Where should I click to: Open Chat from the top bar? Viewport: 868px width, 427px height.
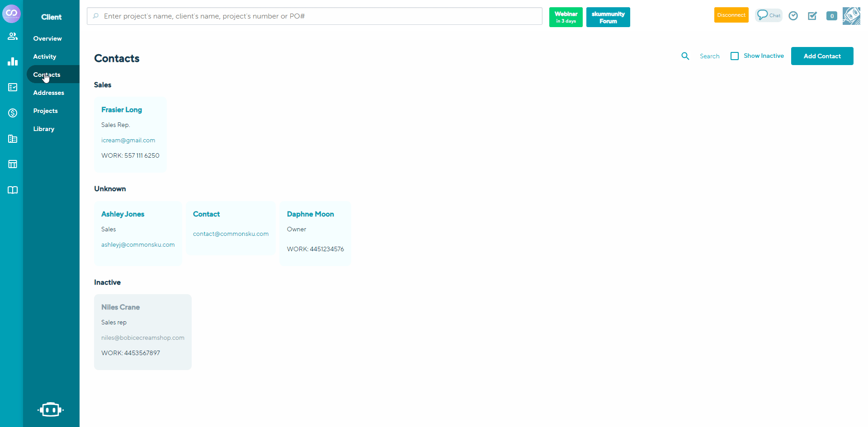(x=769, y=15)
